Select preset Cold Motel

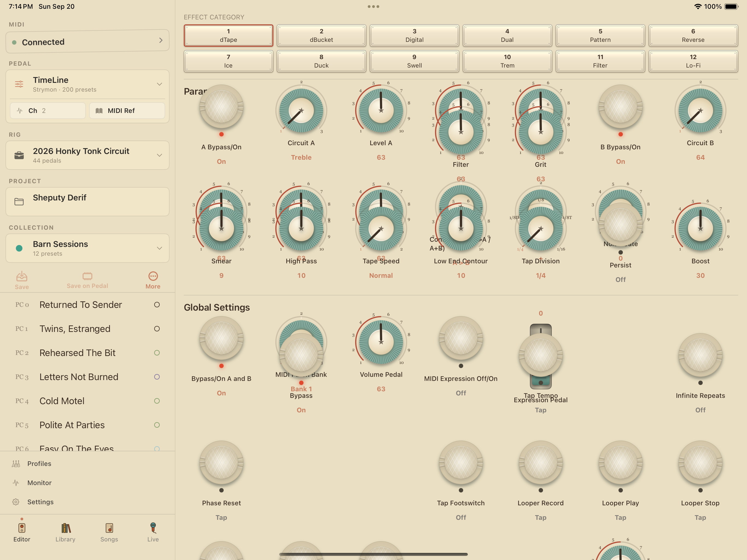[87, 401]
